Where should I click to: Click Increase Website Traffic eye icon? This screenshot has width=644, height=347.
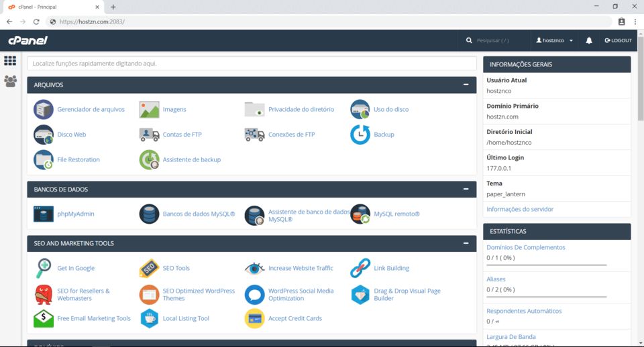point(255,268)
